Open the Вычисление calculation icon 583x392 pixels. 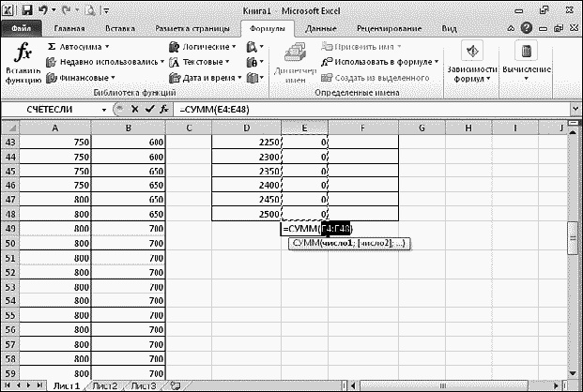coord(526,61)
